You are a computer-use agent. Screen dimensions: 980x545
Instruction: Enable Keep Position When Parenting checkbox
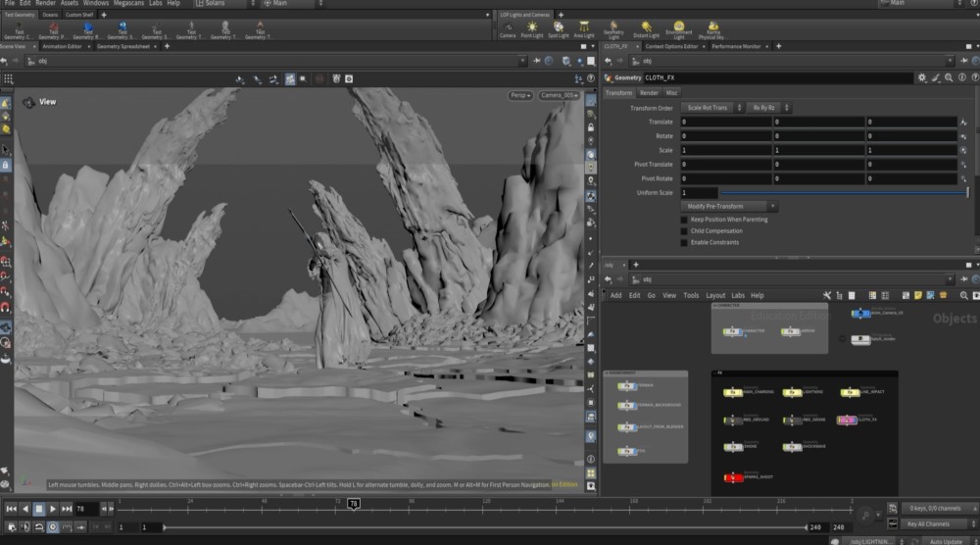tap(684, 220)
